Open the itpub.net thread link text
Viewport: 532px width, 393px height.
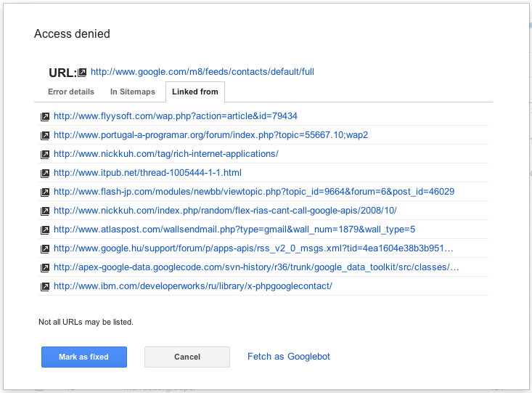click(x=147, y=173)
